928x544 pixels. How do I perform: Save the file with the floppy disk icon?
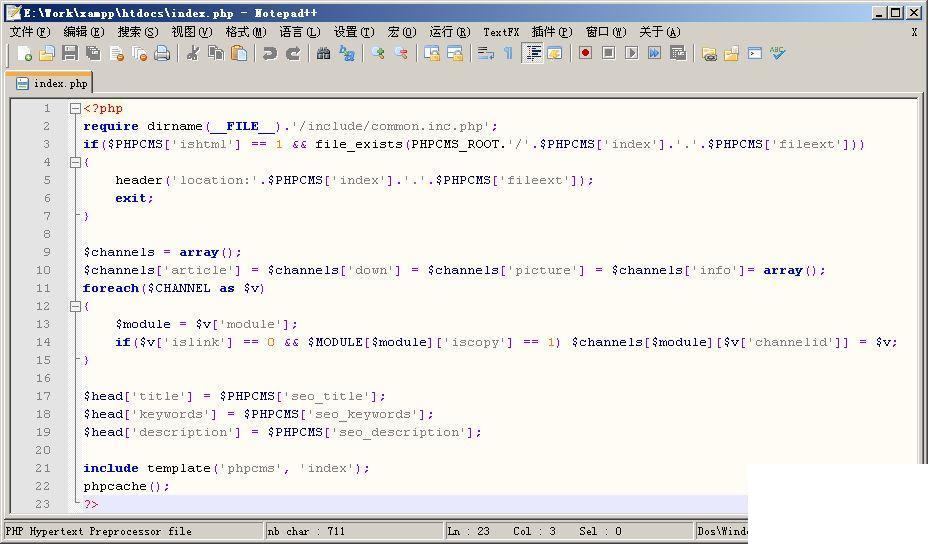tap(70, 54)
